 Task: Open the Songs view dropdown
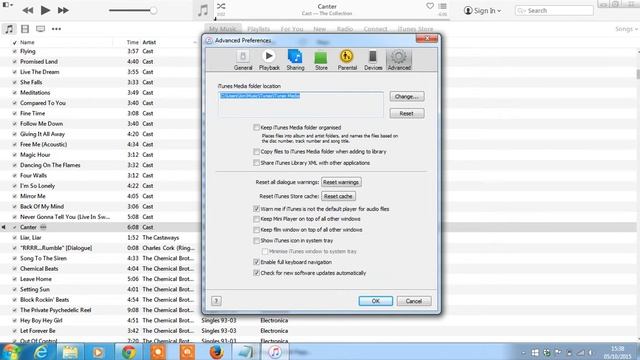[x=626, y=29]
